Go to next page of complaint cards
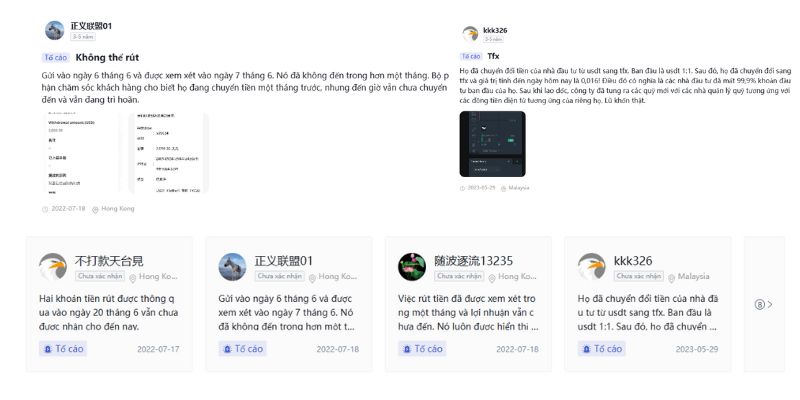The height and width of the screenshot is (400, 800). coord(764,305)
